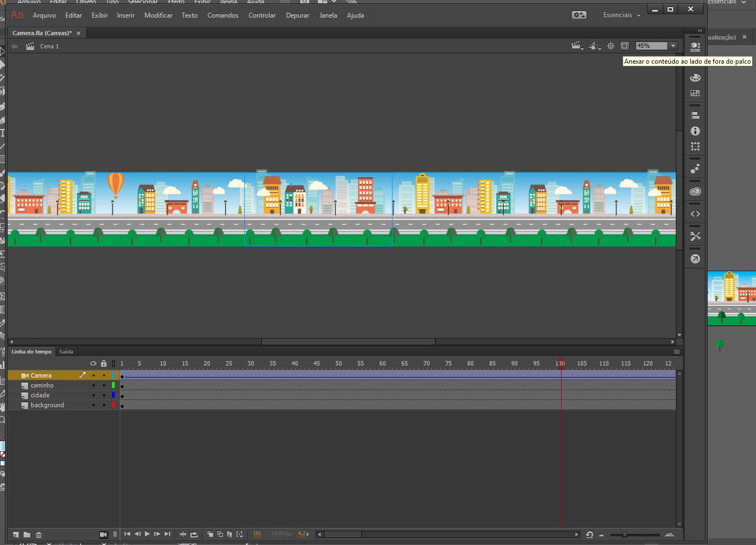This screenshot has width=756, height=545.
Task: Toggle lock dot of cidade layer
Action: click(x=104, y=395)
